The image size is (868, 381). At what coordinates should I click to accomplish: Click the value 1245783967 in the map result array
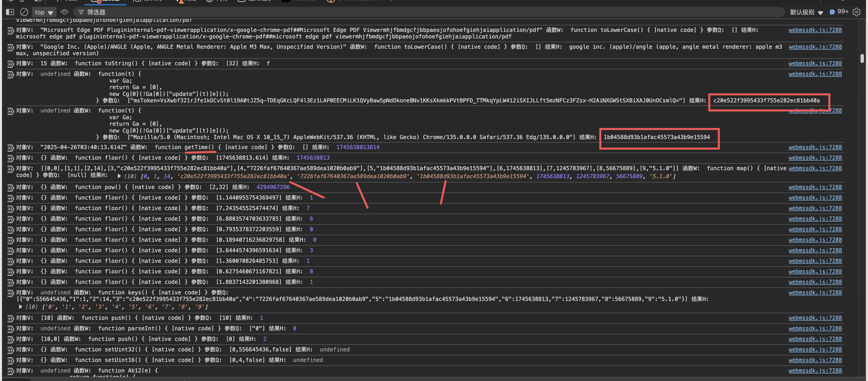coord(592,176)
